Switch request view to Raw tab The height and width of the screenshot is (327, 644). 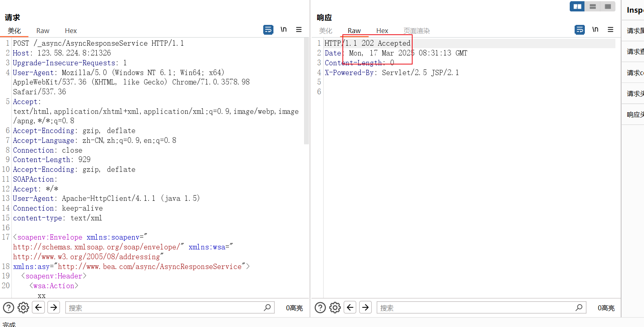pyautogui.click(x=42, y=31)
